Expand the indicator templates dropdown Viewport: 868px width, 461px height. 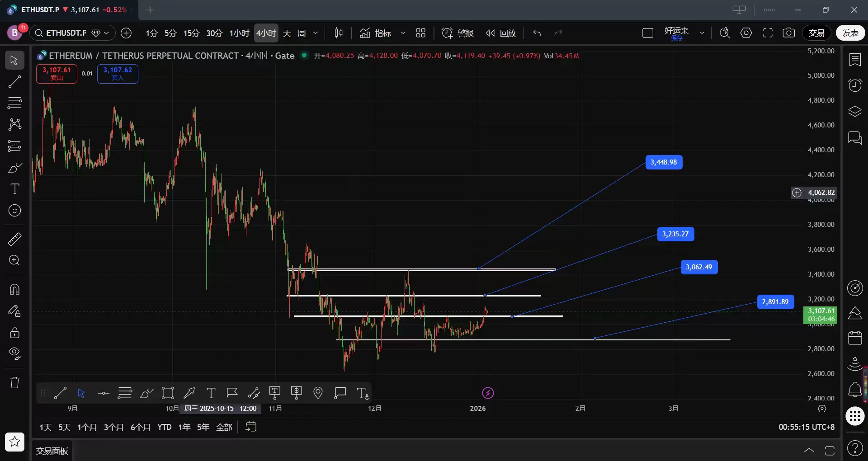pos(403,33)
